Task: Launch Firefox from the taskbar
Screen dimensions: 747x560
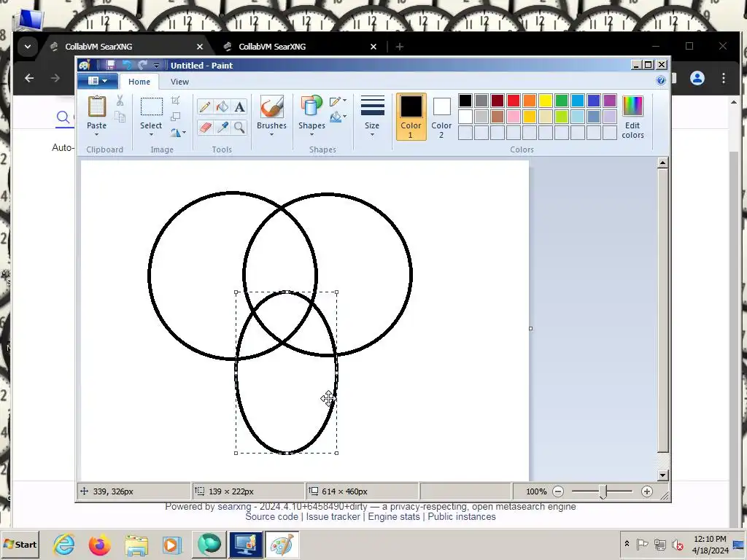Action: tap(99, 545)
